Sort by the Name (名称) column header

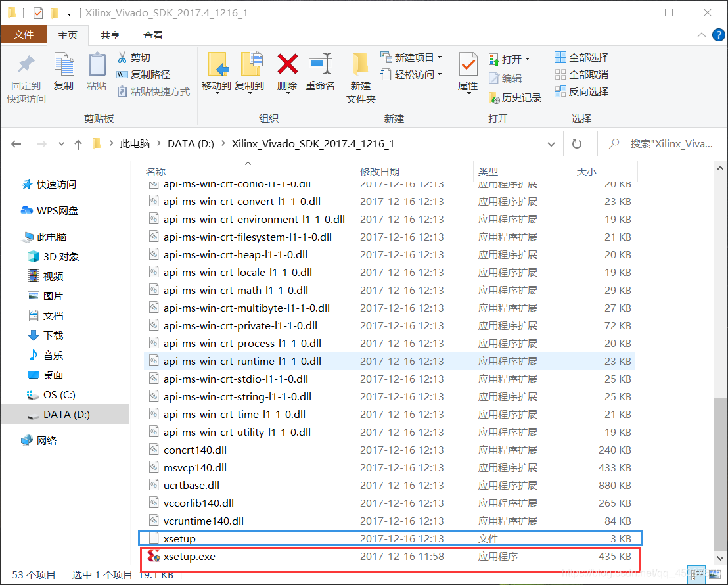coord(156,172)
